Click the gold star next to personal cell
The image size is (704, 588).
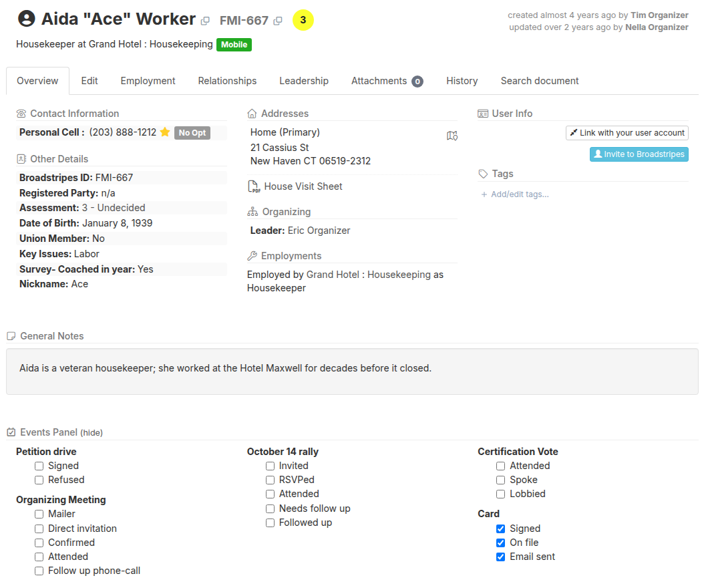pyautogui.click(x=165, y=132)
